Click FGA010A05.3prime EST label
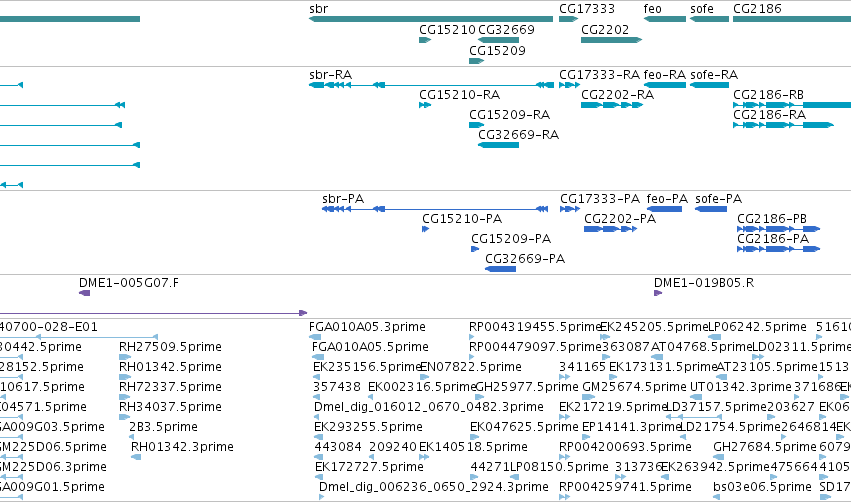 click(x=367, y=327)
